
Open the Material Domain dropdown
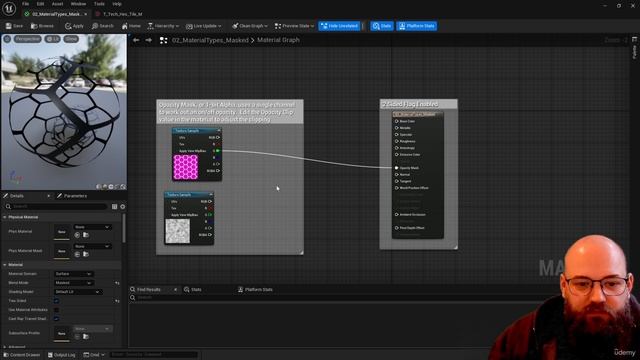pos(73,274)
